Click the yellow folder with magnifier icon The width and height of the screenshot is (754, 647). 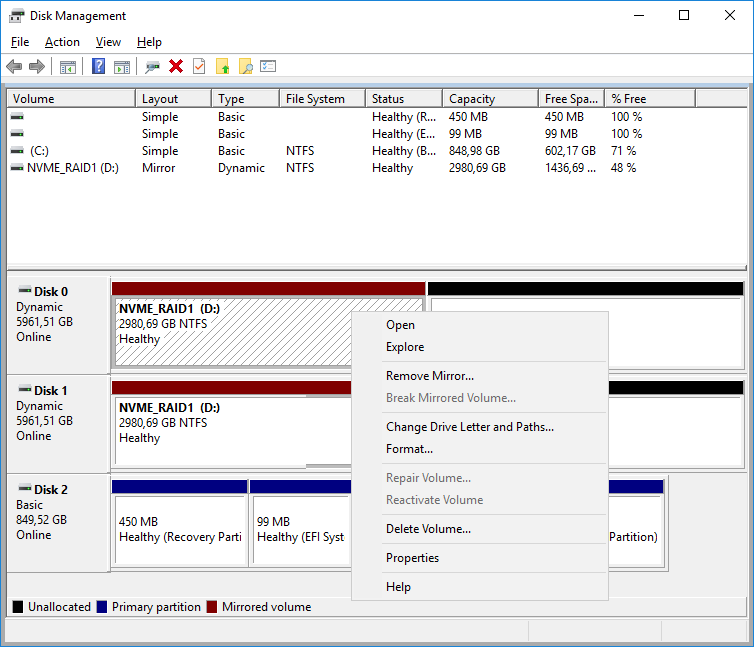click(246, 66)
